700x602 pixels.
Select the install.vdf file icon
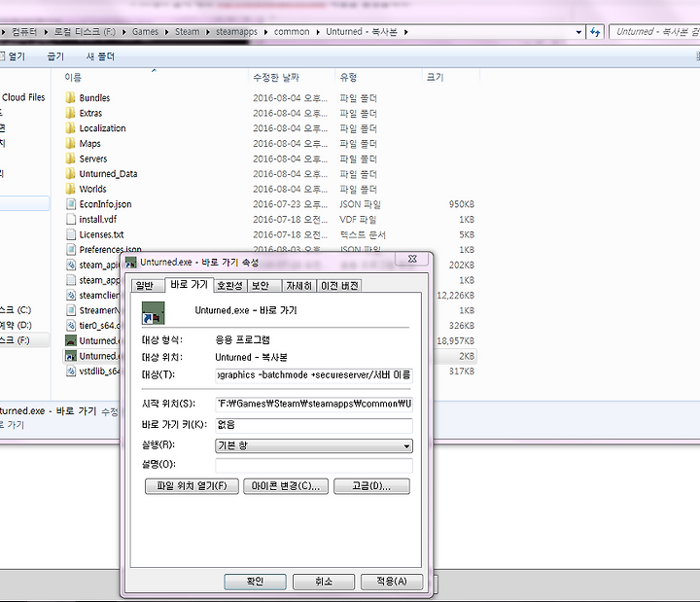click(x=71, y=219)
